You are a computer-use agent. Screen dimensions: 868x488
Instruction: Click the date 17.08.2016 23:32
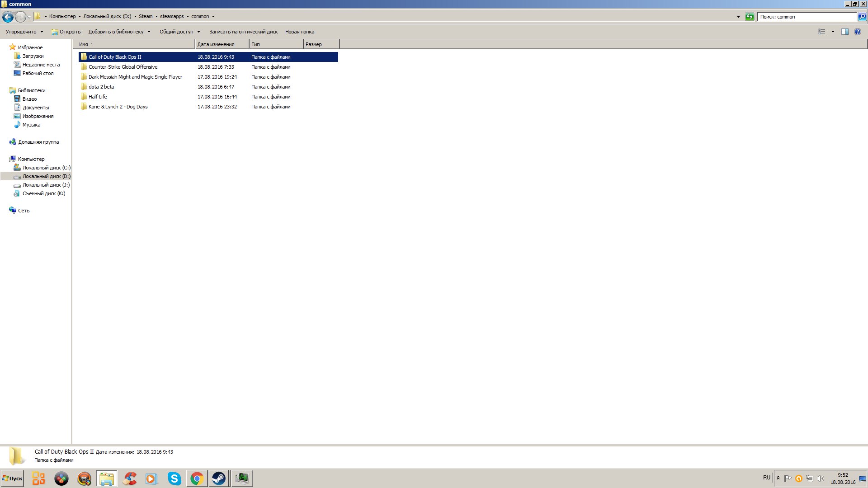tap(217, 107)
